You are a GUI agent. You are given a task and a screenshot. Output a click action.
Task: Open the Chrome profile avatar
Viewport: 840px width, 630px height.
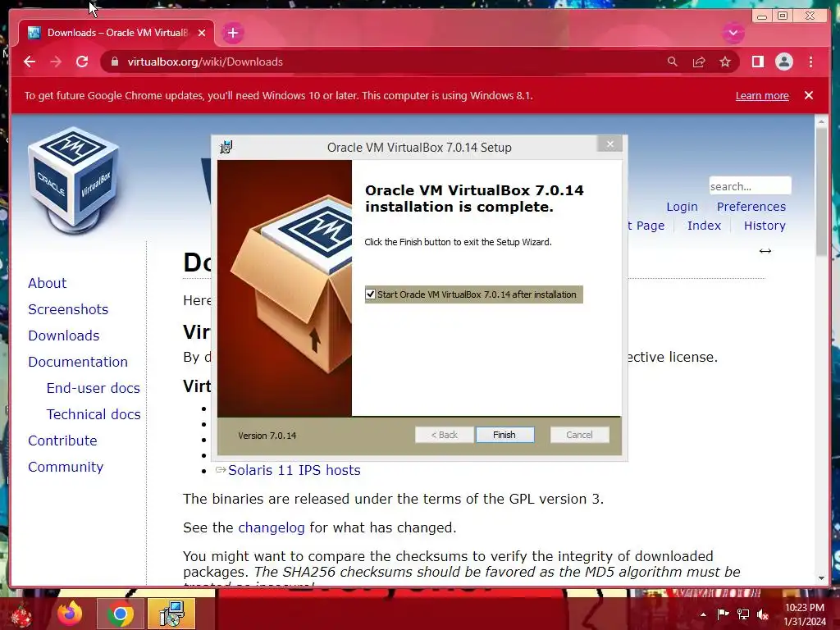pos(783,62)
